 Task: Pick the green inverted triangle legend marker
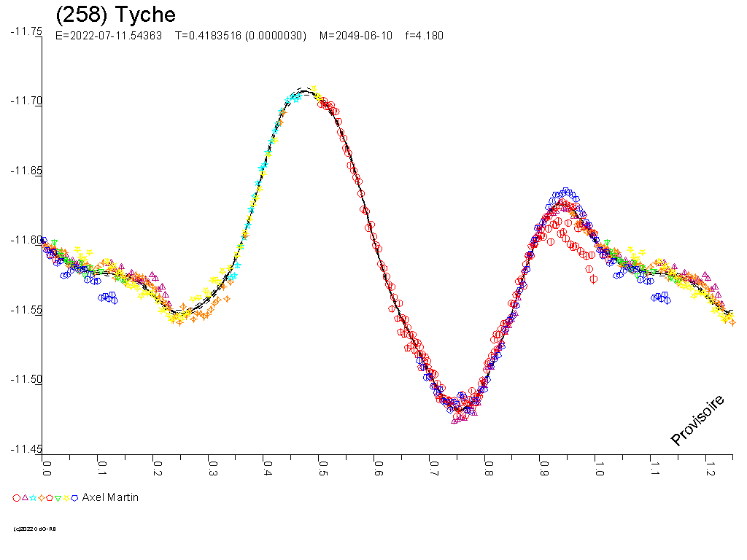click(58, 498)
